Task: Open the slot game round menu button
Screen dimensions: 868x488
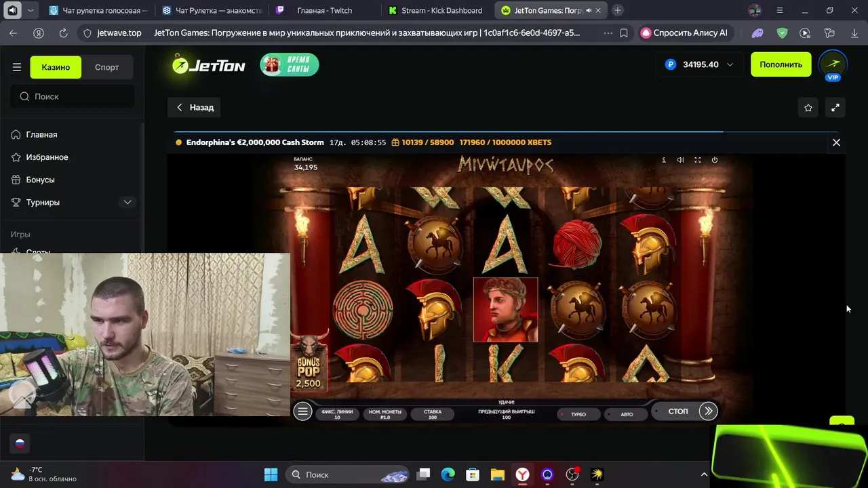Action: [x=302, y=411]
